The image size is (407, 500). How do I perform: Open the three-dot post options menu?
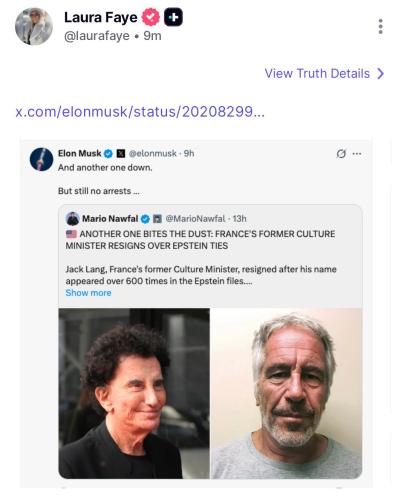tap(380, 26)
